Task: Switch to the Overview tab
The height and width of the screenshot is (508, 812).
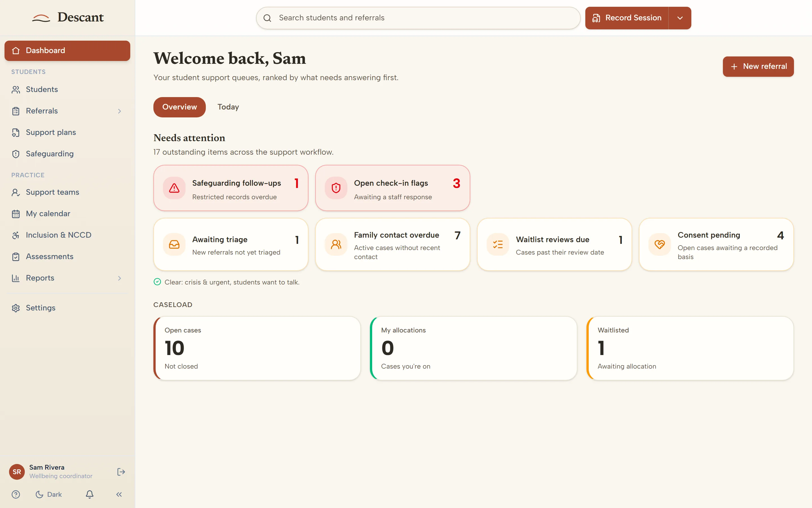Action: tap(180, 107)
